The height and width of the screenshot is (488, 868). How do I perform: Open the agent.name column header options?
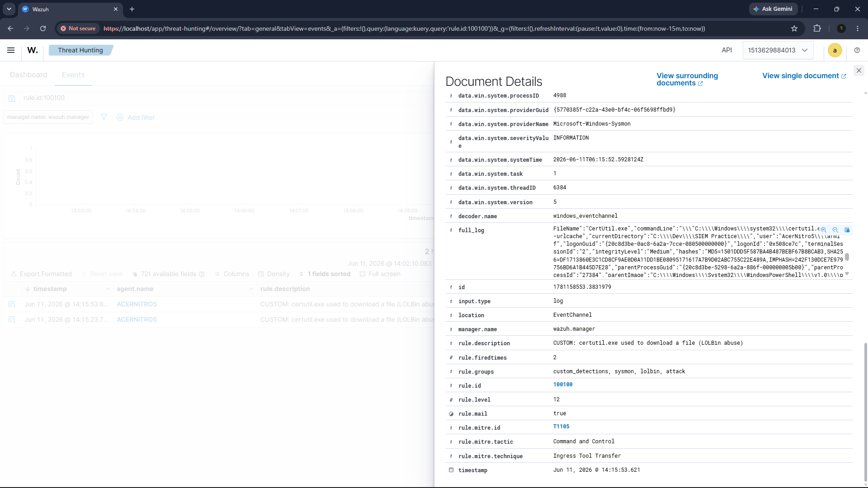point(251,289)
